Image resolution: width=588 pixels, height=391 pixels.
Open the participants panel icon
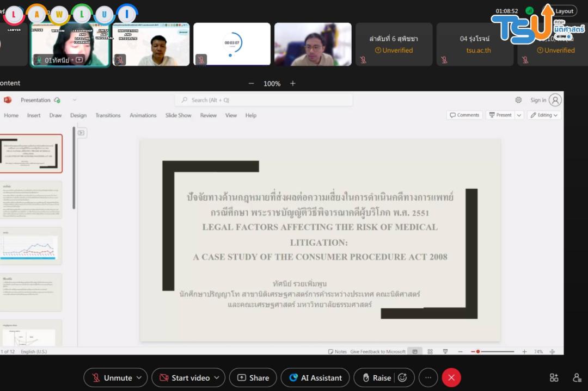(x=577, y=378)
